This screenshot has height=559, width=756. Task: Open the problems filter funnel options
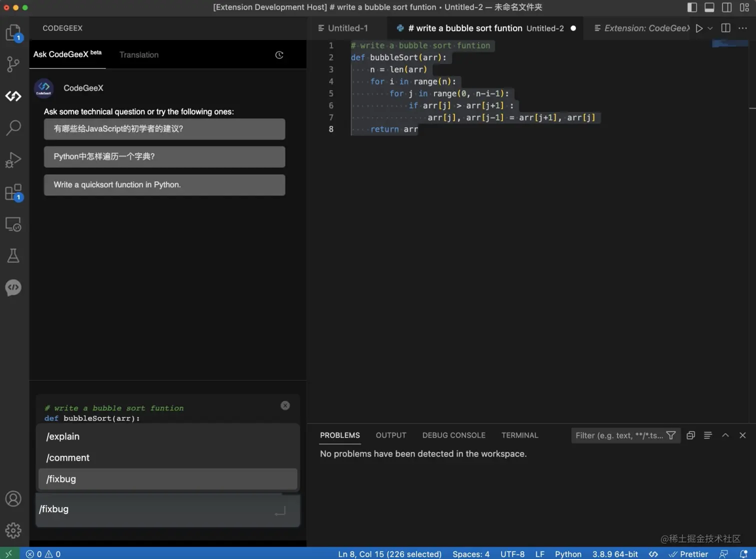click(671, 435)
